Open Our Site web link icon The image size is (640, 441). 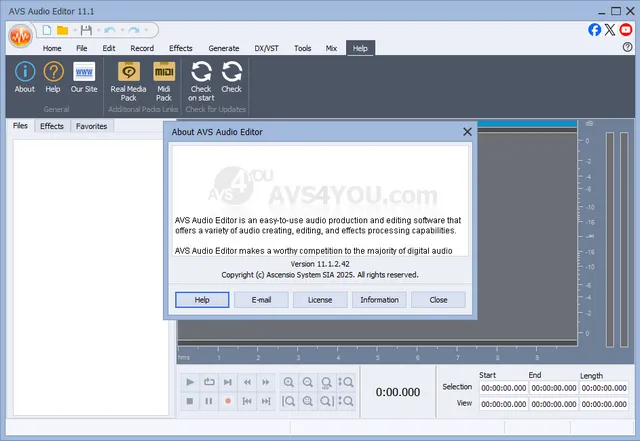click(x=84, y=78)
